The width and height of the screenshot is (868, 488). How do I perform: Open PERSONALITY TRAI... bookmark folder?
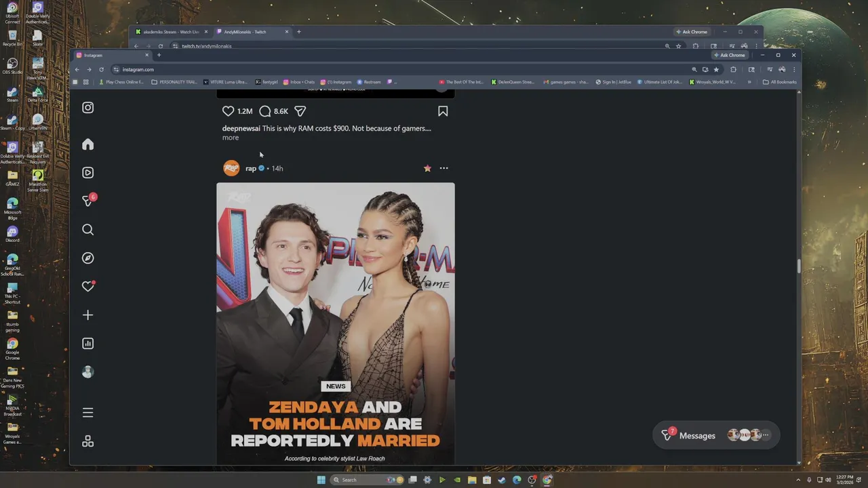pos(176,82)
